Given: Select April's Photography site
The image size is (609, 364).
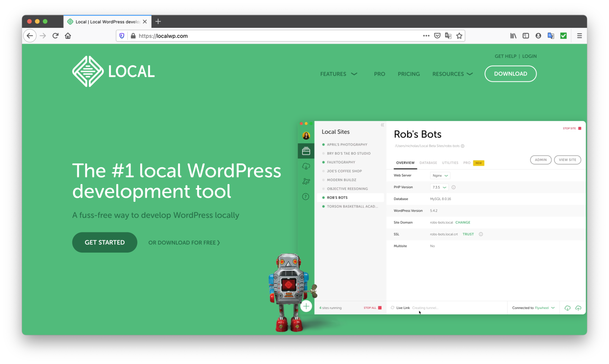Looking at the screenshot, I should coord(347,145).
